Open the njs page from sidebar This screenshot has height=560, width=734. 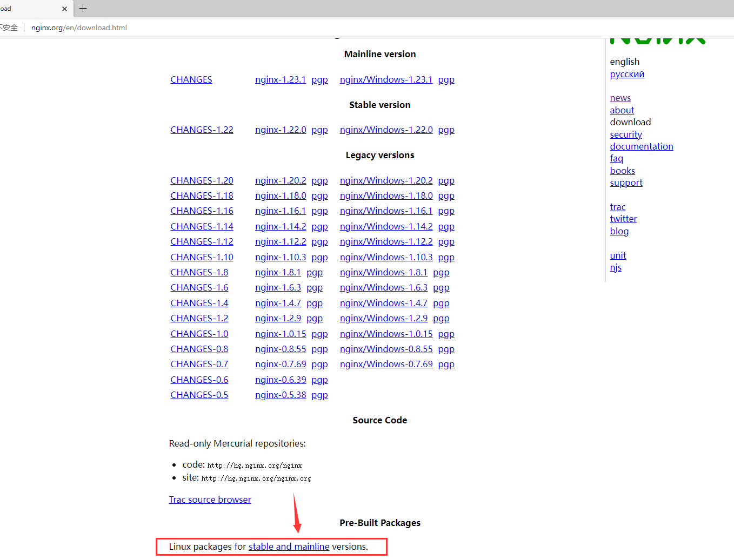616,267
